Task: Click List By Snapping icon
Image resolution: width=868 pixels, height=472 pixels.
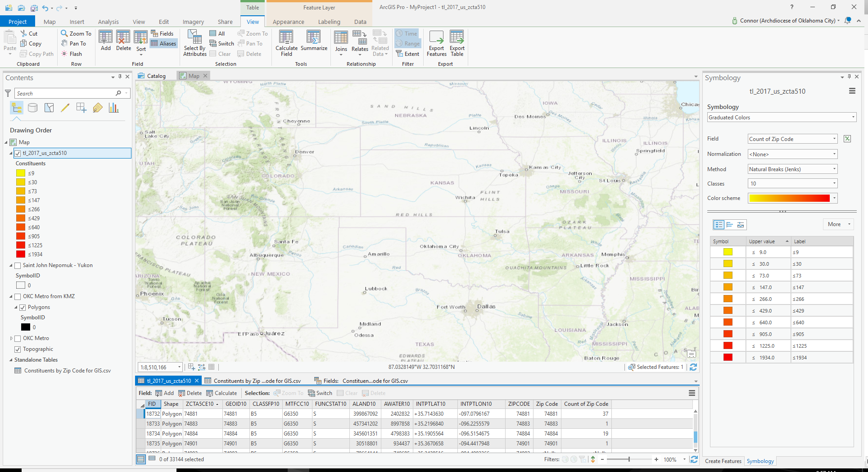Action: [x=81, y=108]
